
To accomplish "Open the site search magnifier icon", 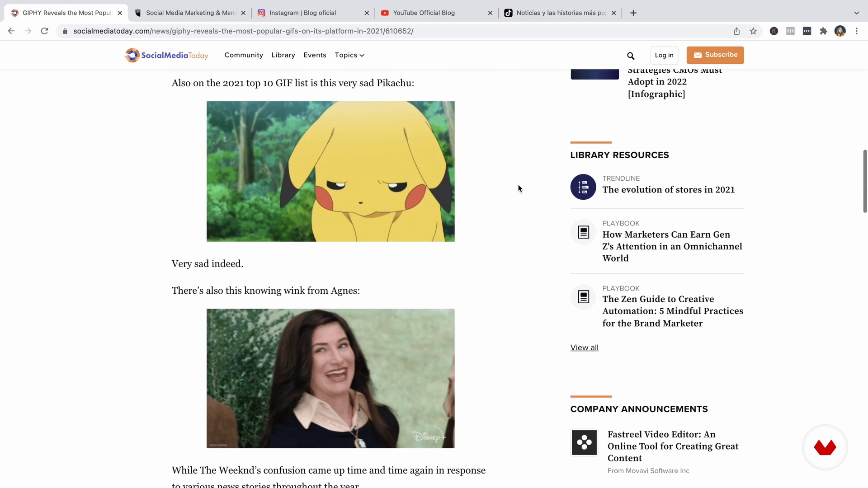I will pyautogui.click(x=631, y=56).
